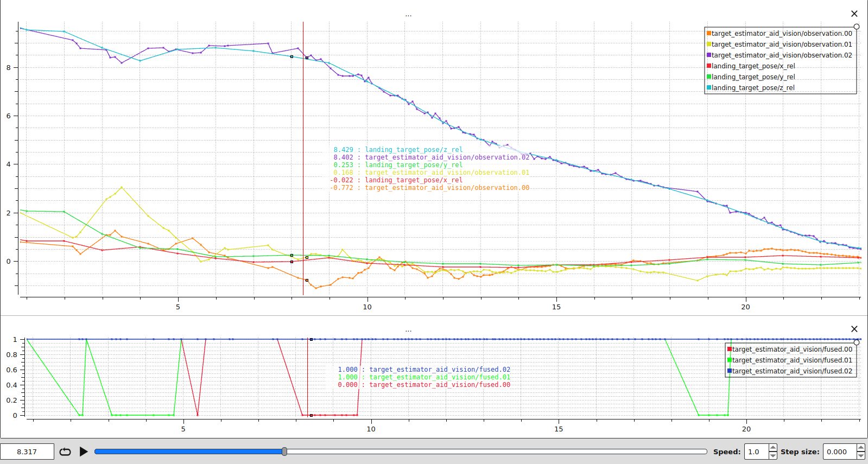
Task: Click the loop playback icon
Action: tap(65, 452)
